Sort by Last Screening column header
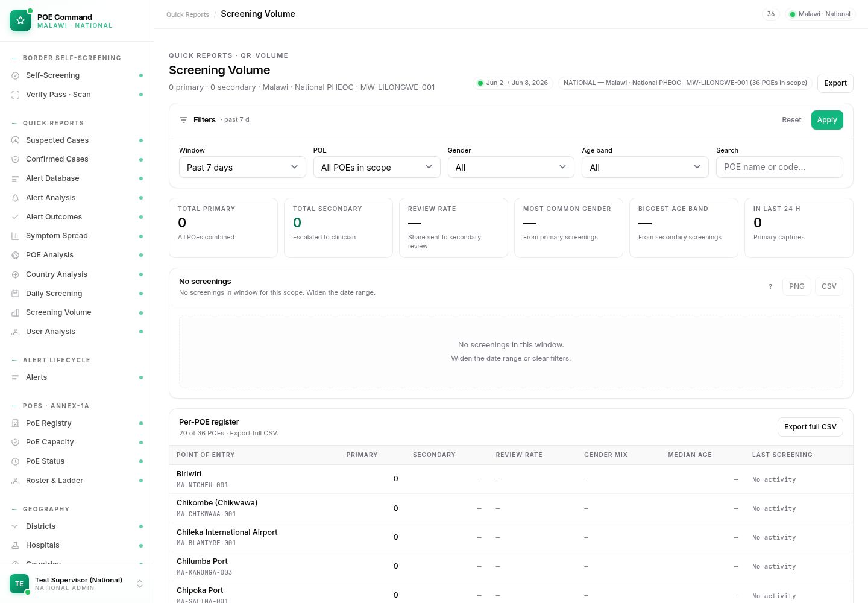 (x=782, y=455)
